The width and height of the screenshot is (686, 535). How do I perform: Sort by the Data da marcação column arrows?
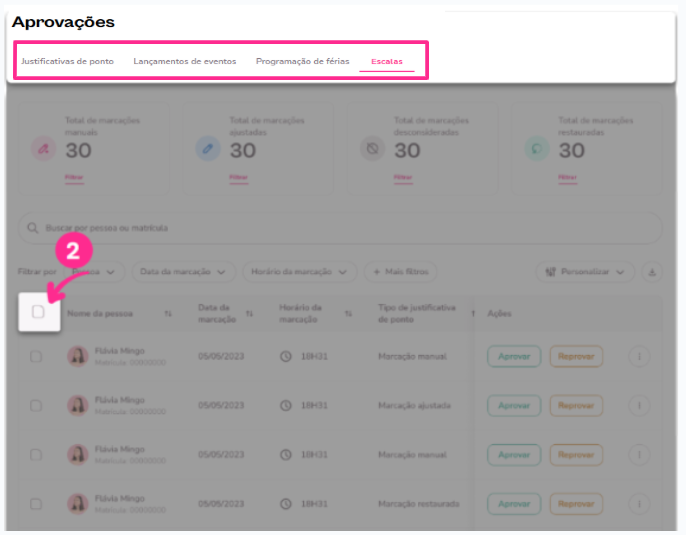[249, 313]
